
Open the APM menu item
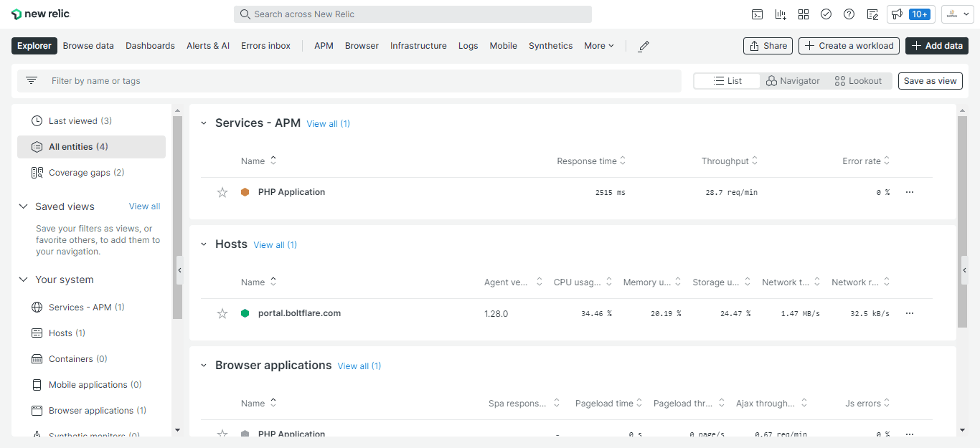[324, 46]
